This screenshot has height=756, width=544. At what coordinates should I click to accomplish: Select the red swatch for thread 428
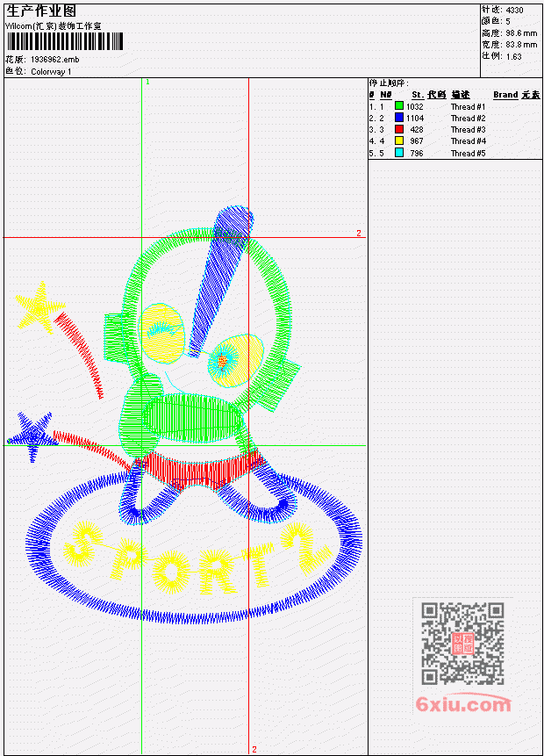pos(399,129)
